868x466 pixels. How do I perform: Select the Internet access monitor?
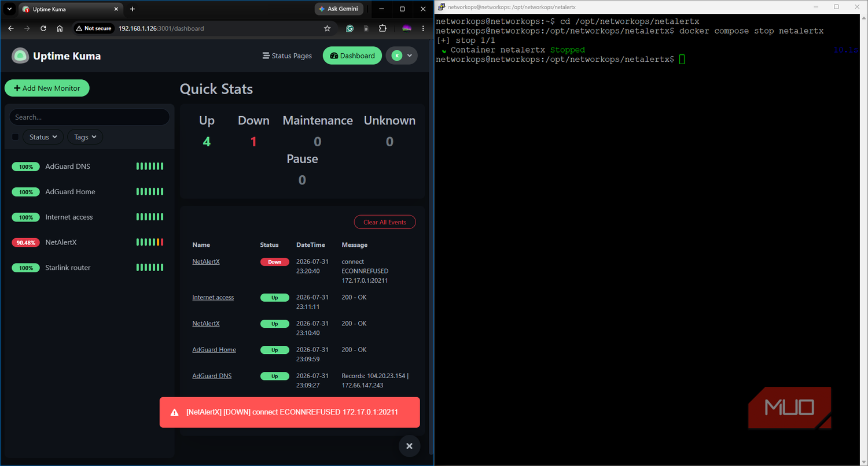88,217
